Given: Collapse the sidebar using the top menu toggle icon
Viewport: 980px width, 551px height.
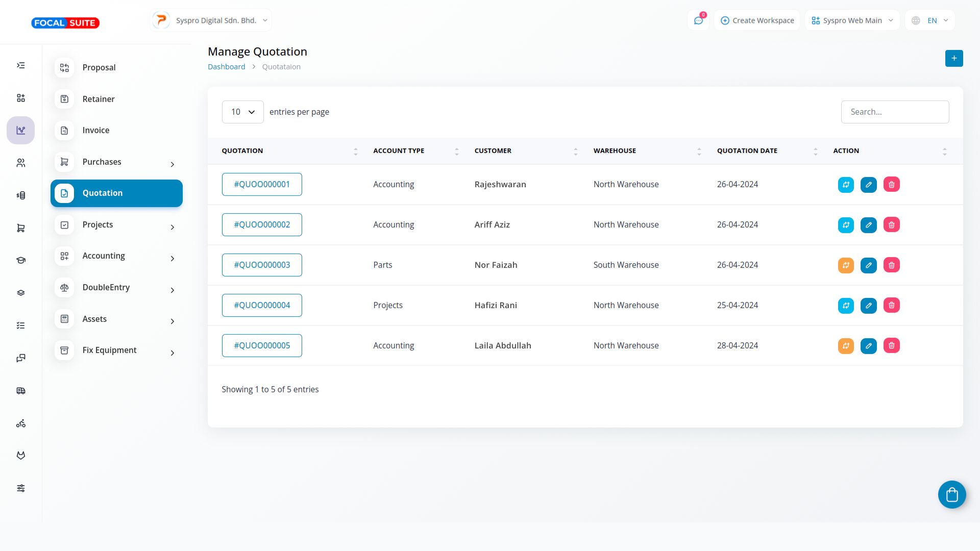Looking at the screenshot, I should 21,65.
